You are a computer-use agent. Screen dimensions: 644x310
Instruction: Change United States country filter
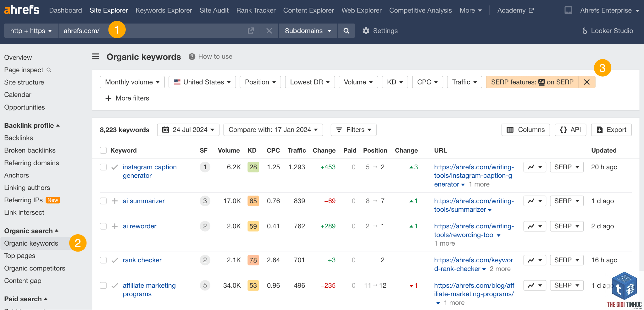(202, 82)
